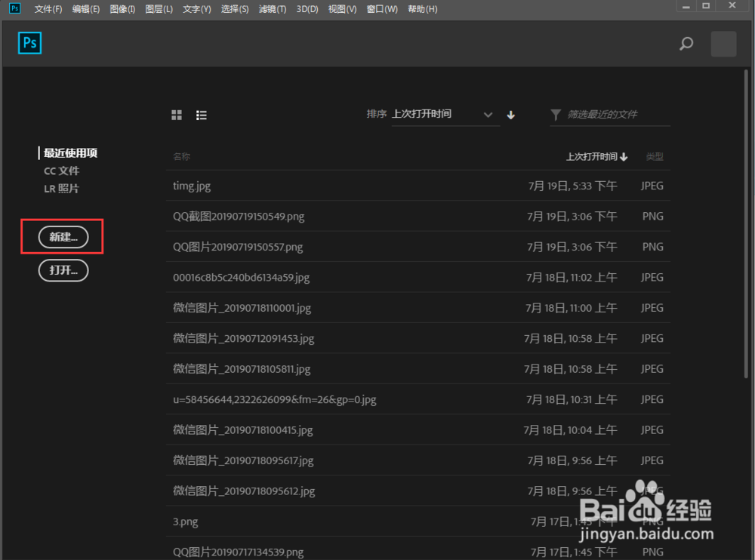
Task: Open the 窗口(W) menu
Action: click(382, 9)
